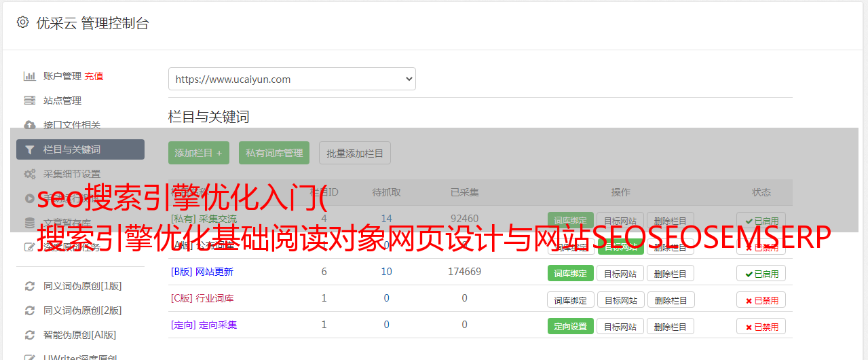
Task: Click refresh icon beside 同义词伪原创[2版]
Action: point(30,310)
